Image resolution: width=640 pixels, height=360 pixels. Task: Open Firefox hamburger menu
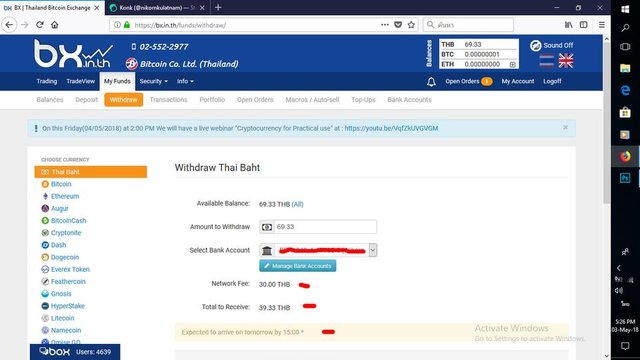click(x=602, y=25)
